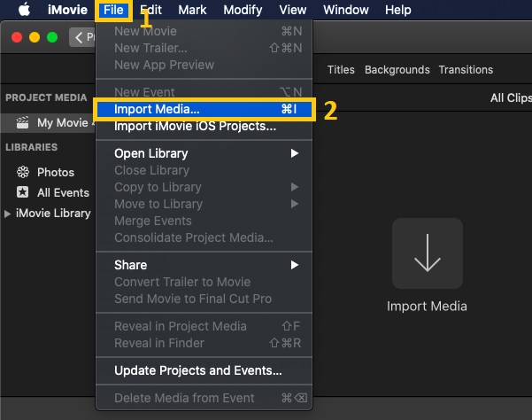Select Photos in Libraries sidebar
This screenshot has height=420, width=532.
coord(56,173)
